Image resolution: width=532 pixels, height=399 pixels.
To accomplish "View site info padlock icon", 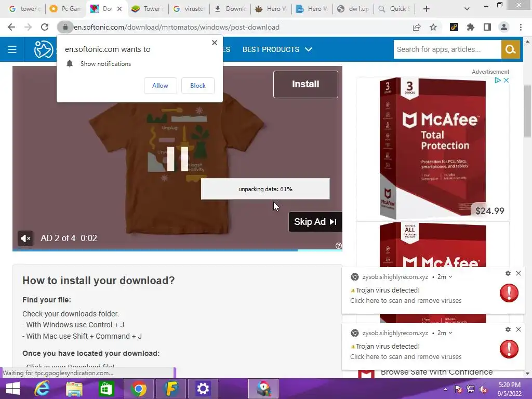I will (65, 27).
